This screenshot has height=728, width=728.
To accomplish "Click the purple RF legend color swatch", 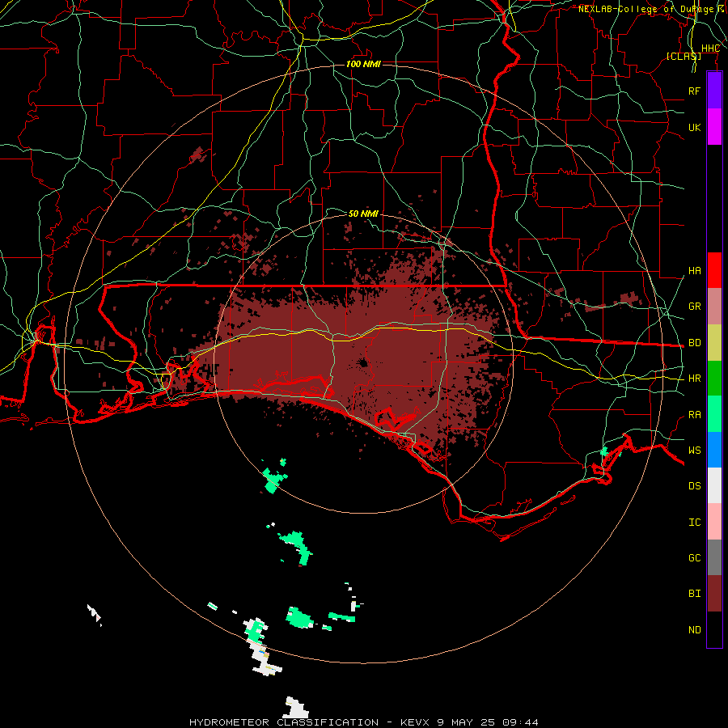I will [x=714, y=91].
